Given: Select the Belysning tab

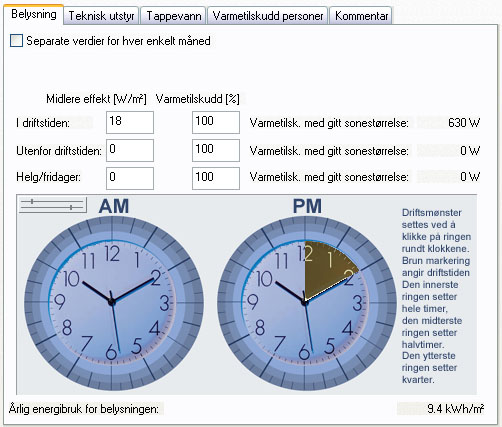Looking at the screenshot, I should tap(34, 14).
